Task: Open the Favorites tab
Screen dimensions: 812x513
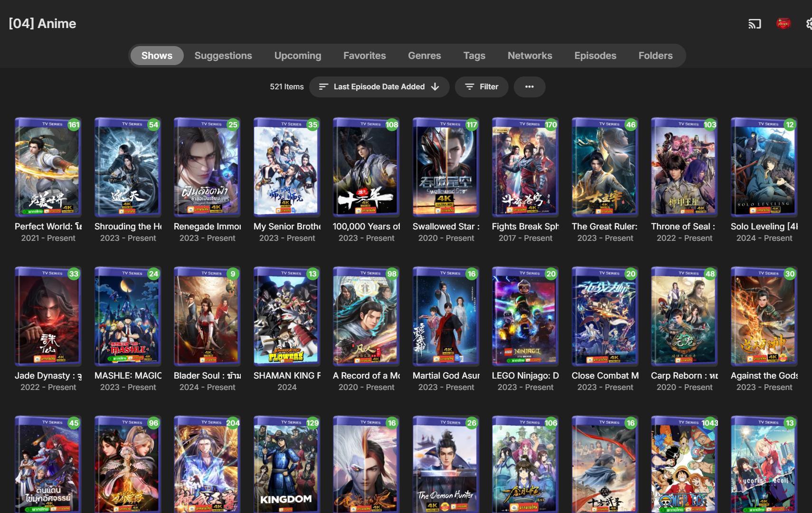Action: coord(365,56)
